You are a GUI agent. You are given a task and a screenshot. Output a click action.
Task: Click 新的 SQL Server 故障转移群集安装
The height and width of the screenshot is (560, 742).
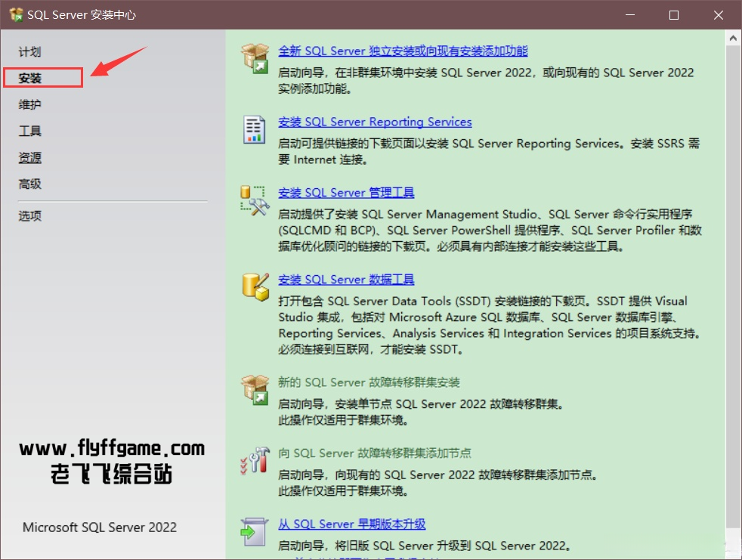(x=369, y=382)
